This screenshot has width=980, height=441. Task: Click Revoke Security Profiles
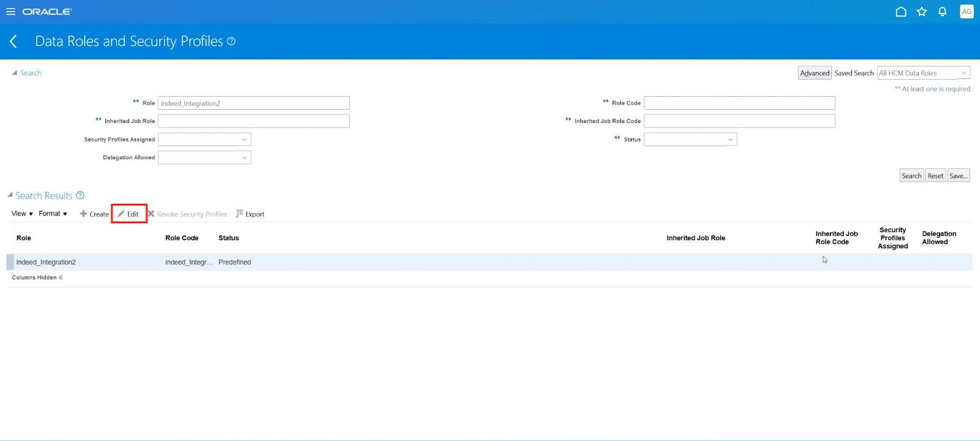[x=187, y=214]
